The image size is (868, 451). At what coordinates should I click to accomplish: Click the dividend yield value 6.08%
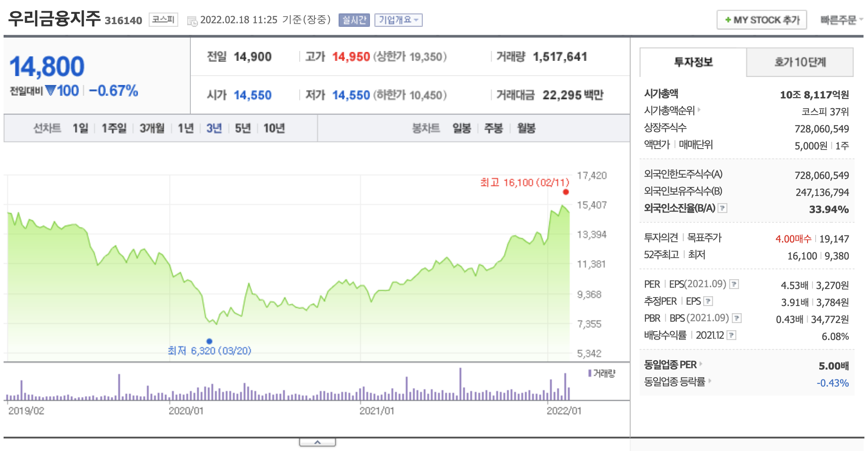[835, 336]
